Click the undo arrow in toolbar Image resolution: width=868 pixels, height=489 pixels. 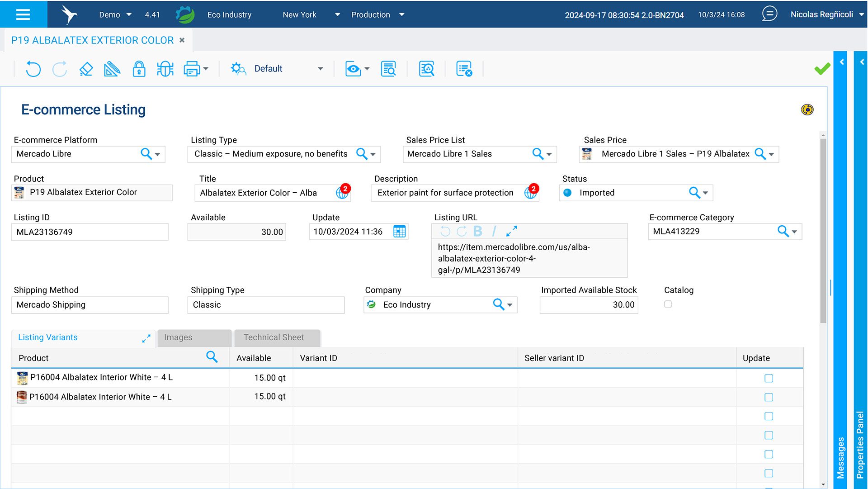click(33, 69)
